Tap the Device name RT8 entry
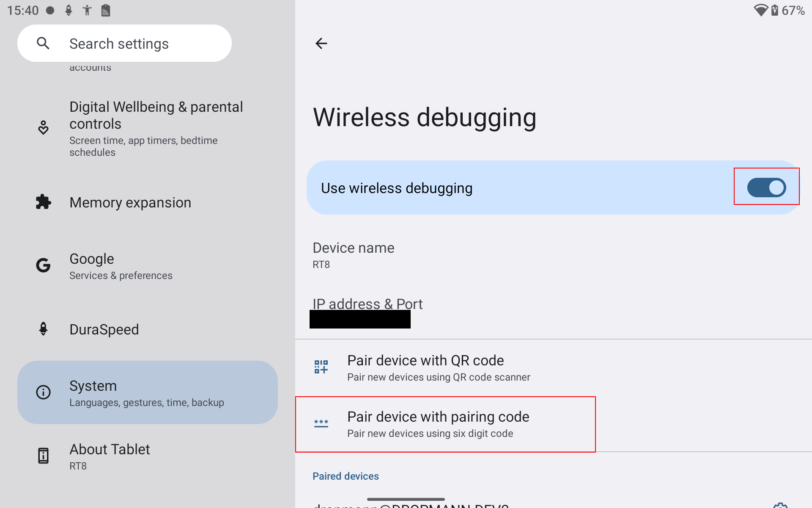The image size is (812, 508). pos(354,255)
